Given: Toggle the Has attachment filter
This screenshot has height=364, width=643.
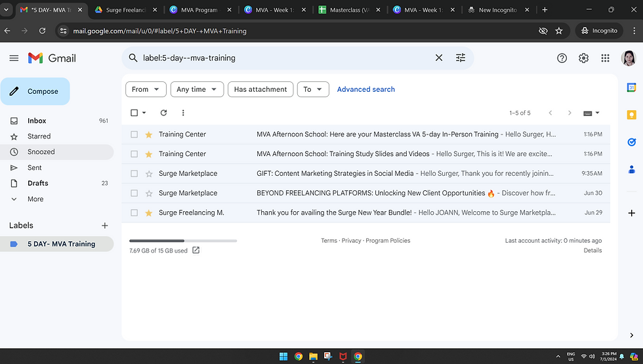Looking at the screenshot, I should tap(260, 89).
